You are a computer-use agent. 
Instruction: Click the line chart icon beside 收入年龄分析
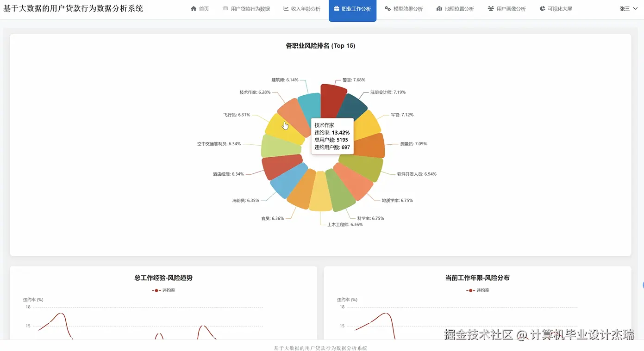point(286,9)
